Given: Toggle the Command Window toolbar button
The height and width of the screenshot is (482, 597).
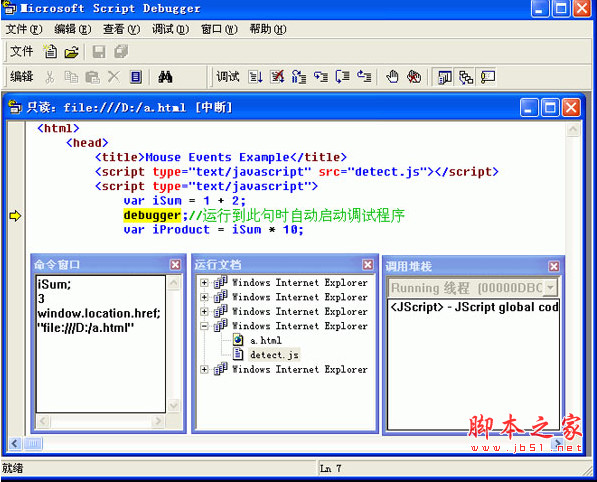Looking at the screenshot, I should [x=487, y=77].
